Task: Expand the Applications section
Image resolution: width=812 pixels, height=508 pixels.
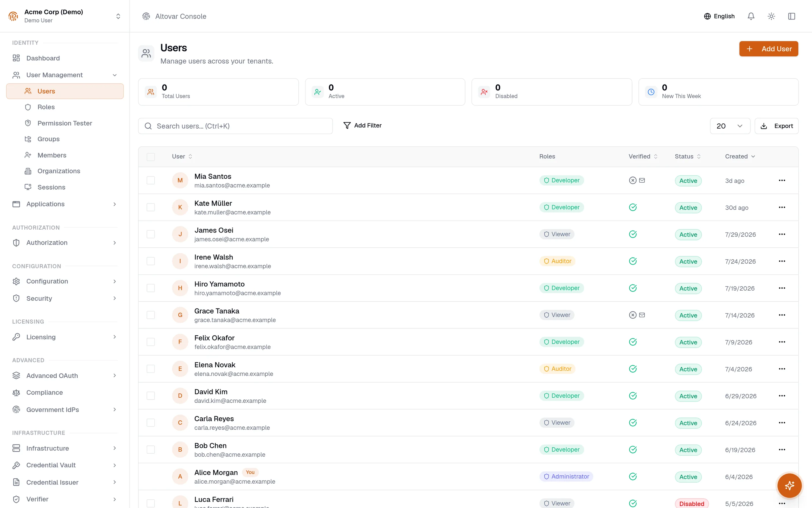Action: [x=65, y=204]
